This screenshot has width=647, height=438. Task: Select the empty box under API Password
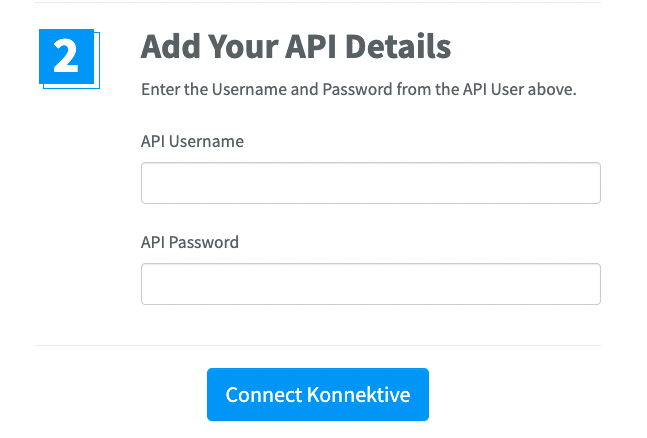[370, 284]
